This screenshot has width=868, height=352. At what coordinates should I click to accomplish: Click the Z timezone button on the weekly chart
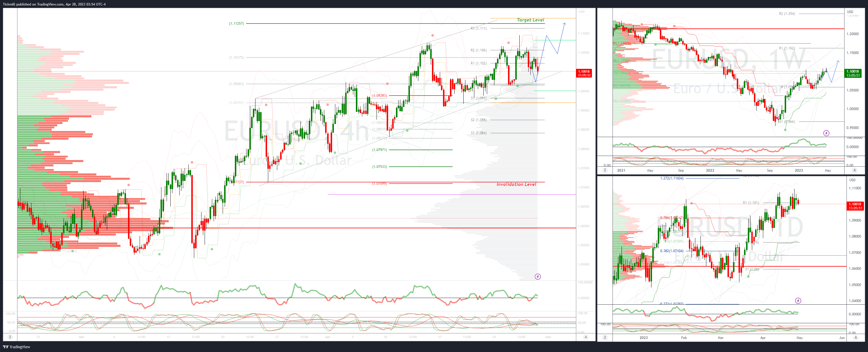click(605, 170)
